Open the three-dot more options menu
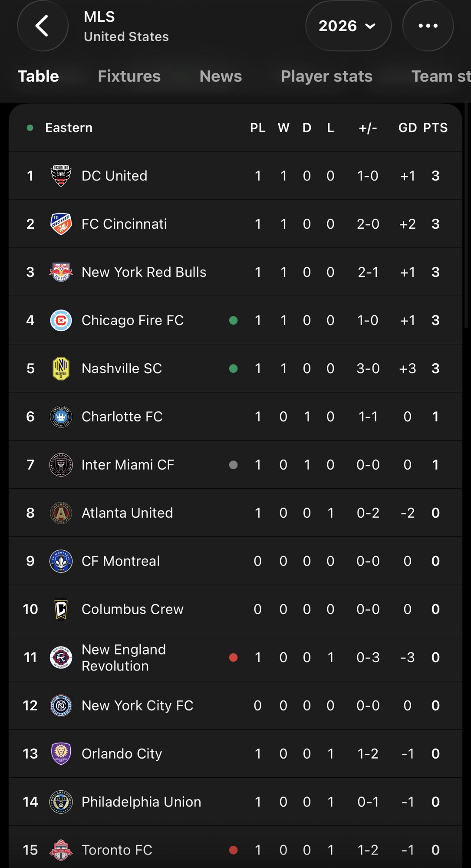Screen dimensions: 471x868 point(428,26)
